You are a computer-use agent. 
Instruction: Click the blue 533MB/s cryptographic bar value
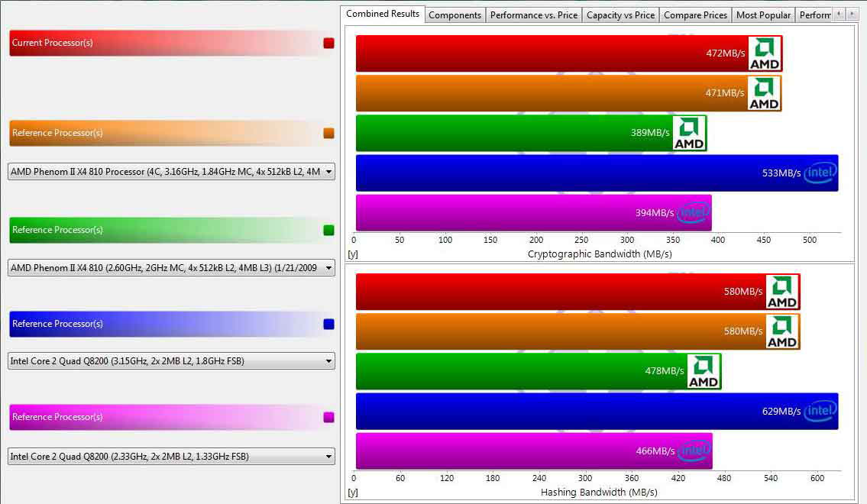click(781, 173)
